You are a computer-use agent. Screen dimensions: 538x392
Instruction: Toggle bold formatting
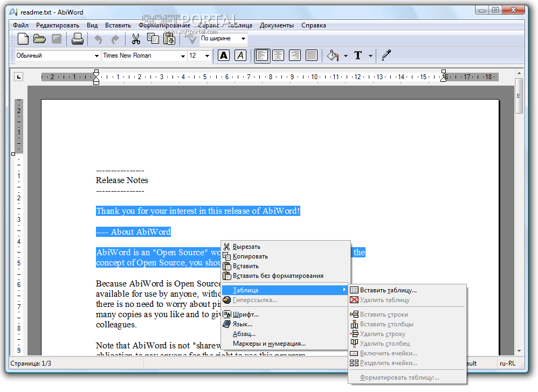(224, 55)
